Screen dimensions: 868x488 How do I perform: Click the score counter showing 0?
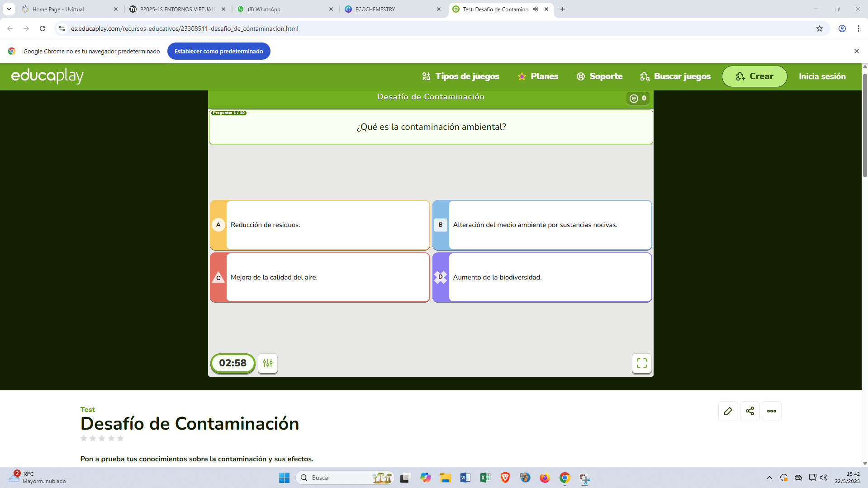click(x=638, y=98)
